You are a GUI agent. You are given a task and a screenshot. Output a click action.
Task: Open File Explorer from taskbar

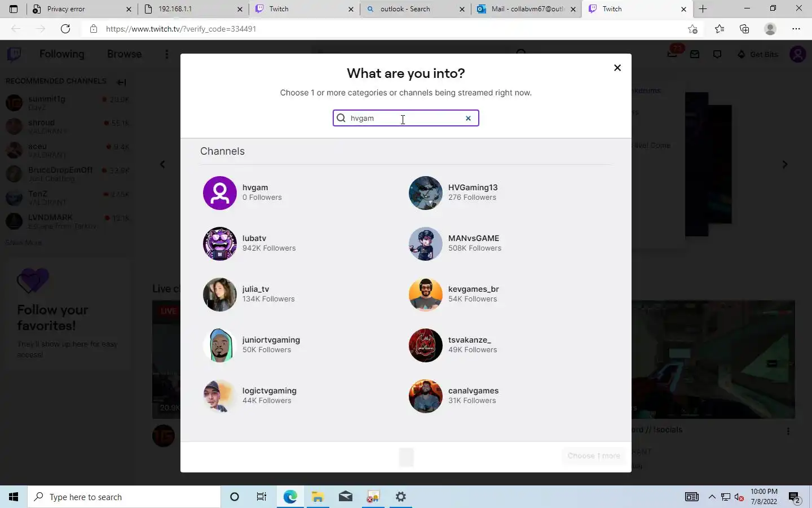pos(317,497)
